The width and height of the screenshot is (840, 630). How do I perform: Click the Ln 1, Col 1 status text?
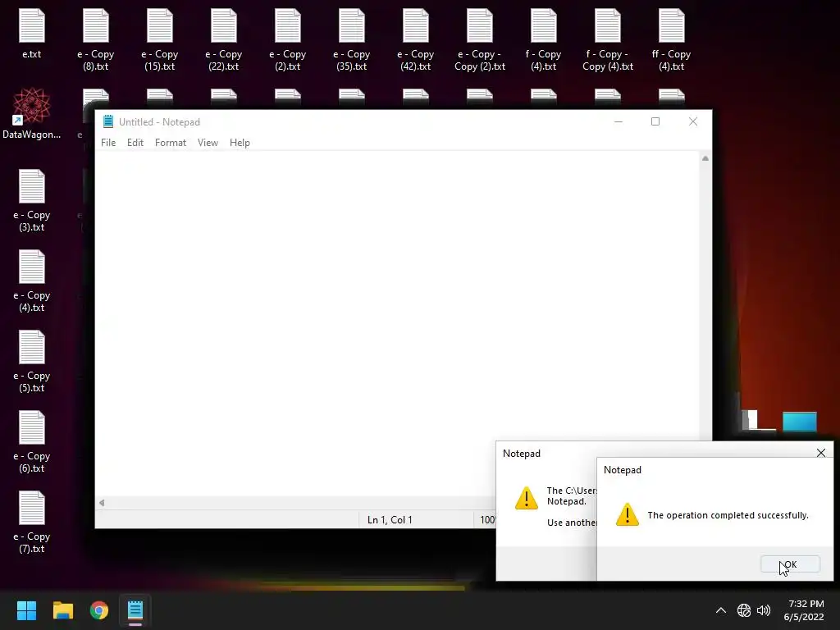pos(390,519)
